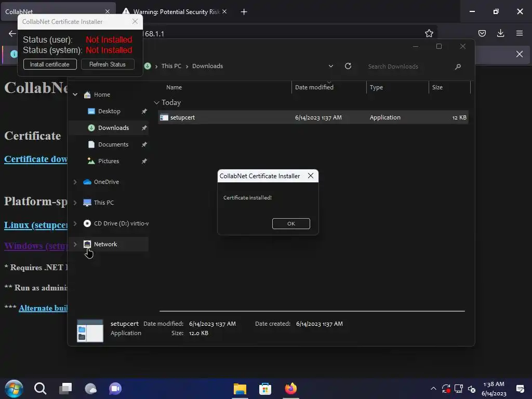Open the Firefox application menu
This screenshot has width=532, height=399.
519,33
